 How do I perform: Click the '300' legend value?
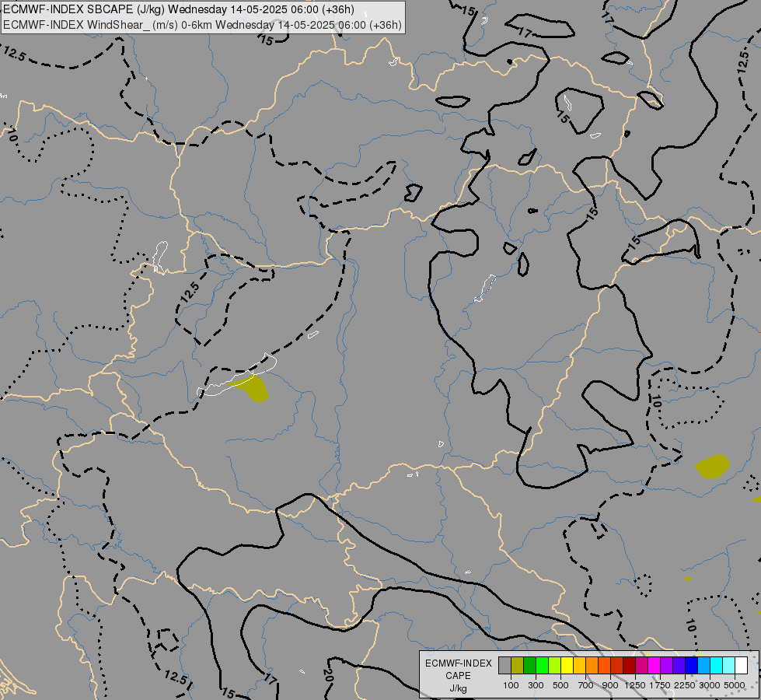[x=536, y=685]
